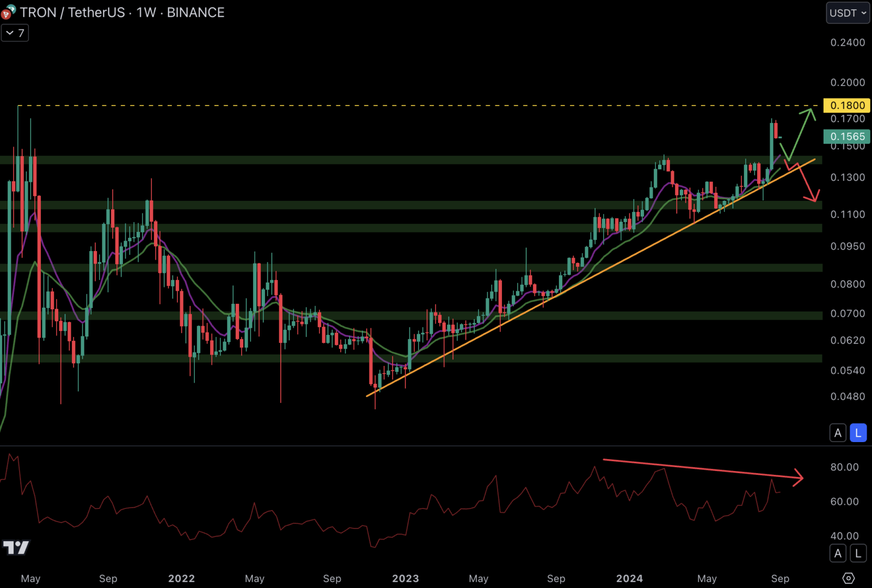Open chart settings gear icon
The height and width of the screenshot is (588, 872).
[x=848, y=578]
